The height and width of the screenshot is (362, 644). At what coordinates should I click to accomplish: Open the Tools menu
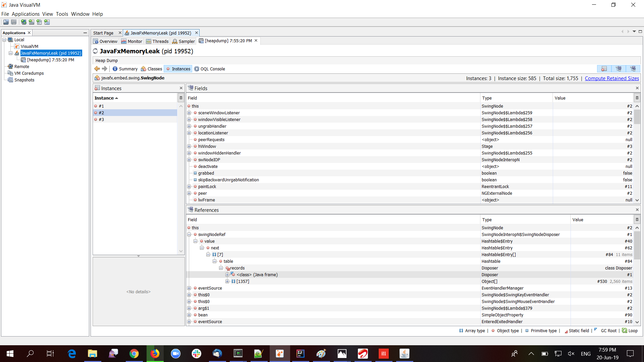(x=62, y=14)
